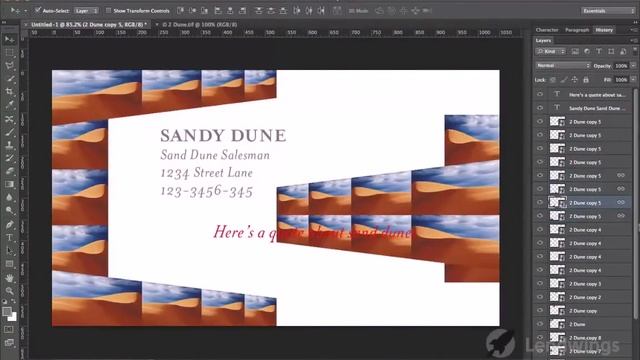Select the Eyedropper tool
Image resolution: width=640 pixels, height=360 pixels.
tap(9, 105)
